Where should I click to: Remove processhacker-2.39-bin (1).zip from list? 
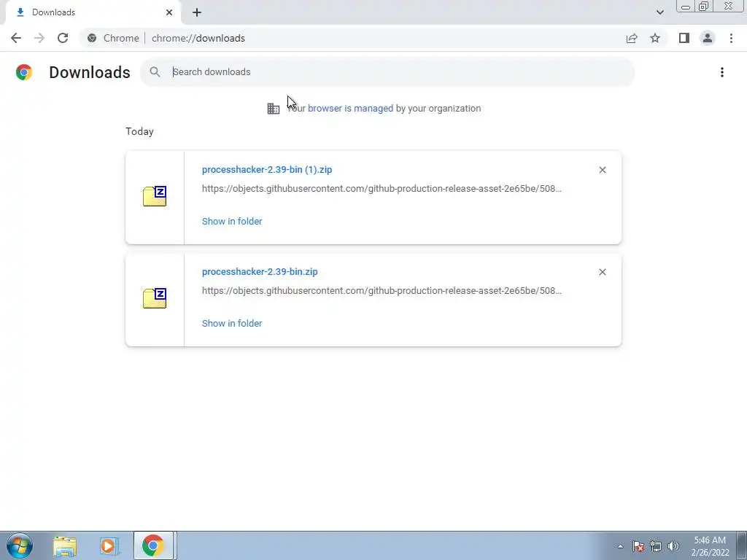[602, 170]
